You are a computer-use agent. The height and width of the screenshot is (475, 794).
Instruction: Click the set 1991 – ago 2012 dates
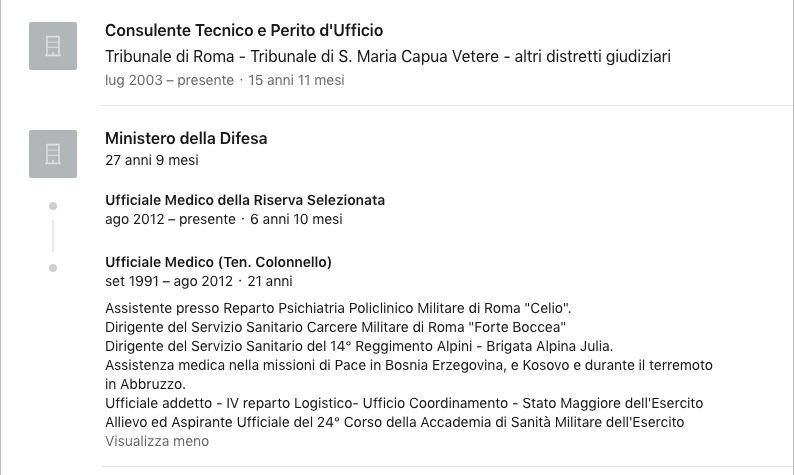(169, 281)
